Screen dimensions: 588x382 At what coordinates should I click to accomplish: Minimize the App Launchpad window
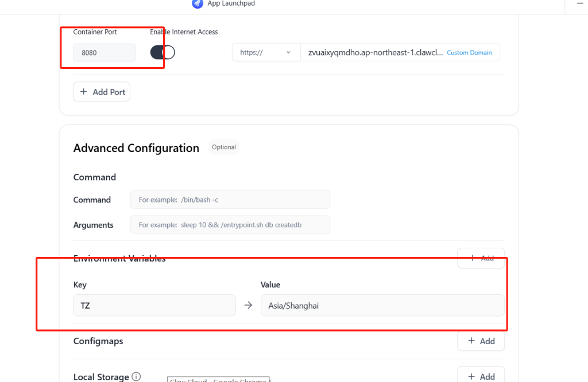coord(579,3)
